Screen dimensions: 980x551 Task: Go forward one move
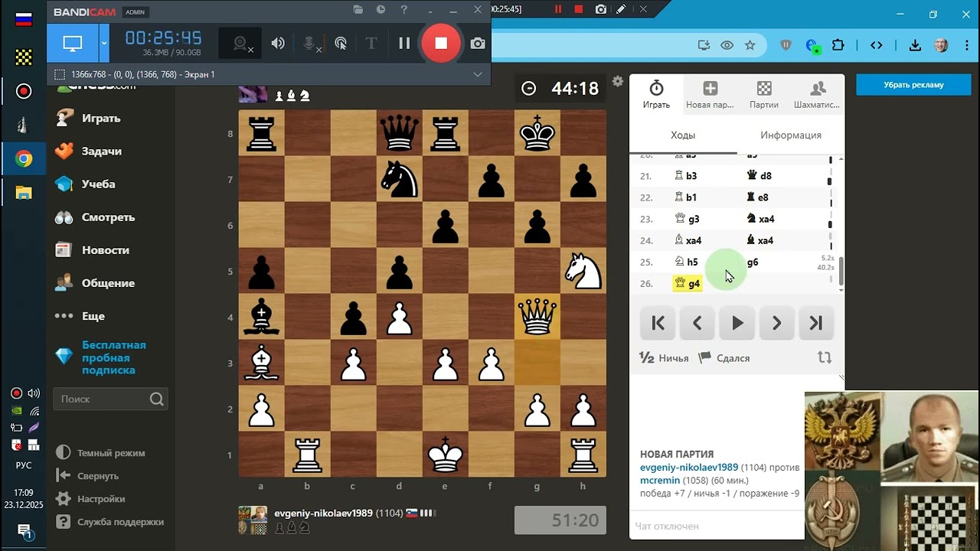click(x=776, y=323)
